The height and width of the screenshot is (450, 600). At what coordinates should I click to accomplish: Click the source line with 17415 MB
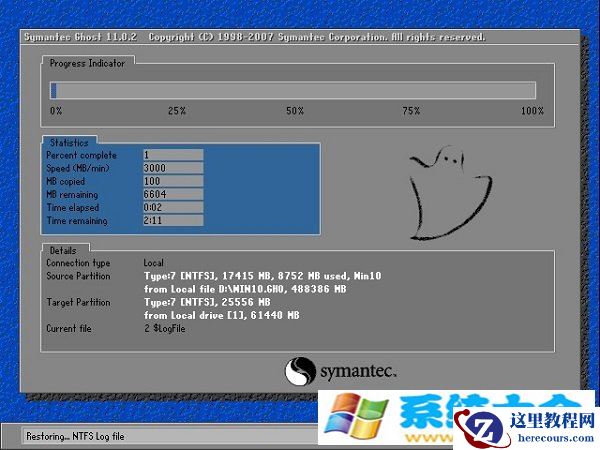point(262,276)
